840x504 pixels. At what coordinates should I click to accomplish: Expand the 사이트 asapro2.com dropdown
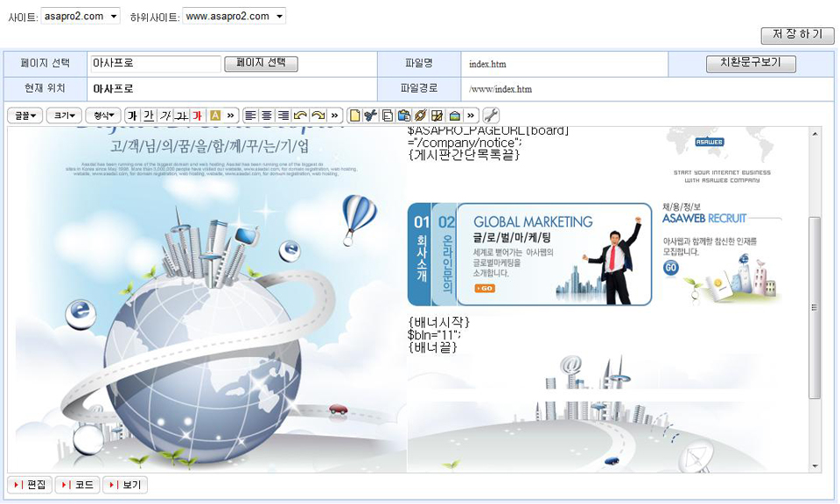click(80, 16)
